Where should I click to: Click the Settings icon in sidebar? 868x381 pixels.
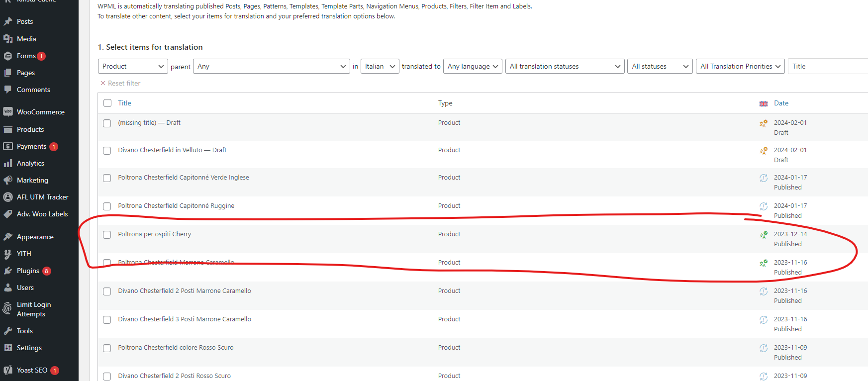pos(8,348)
